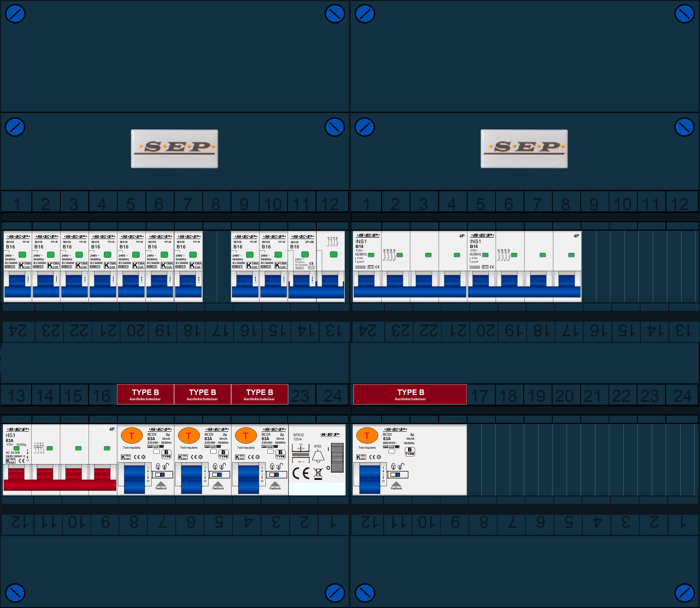Click the SEP logo plate on the right cabinet
The height and width of the screenshot is (608, 700).
[524, 149]
